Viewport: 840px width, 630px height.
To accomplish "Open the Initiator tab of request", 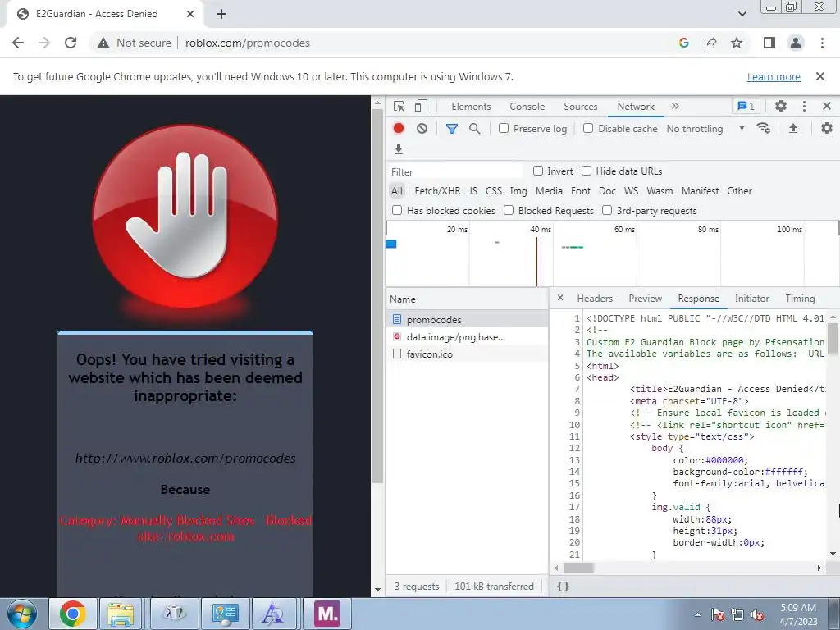I will click(751, 299).
